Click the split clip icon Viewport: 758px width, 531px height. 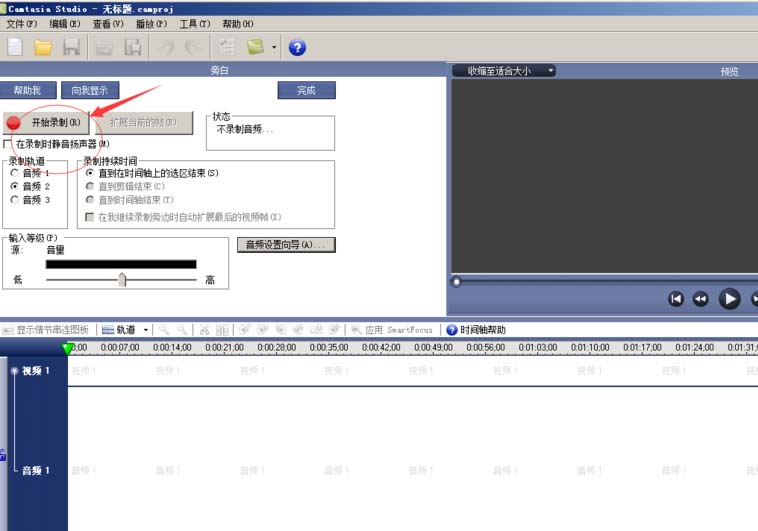pos(222,330)
